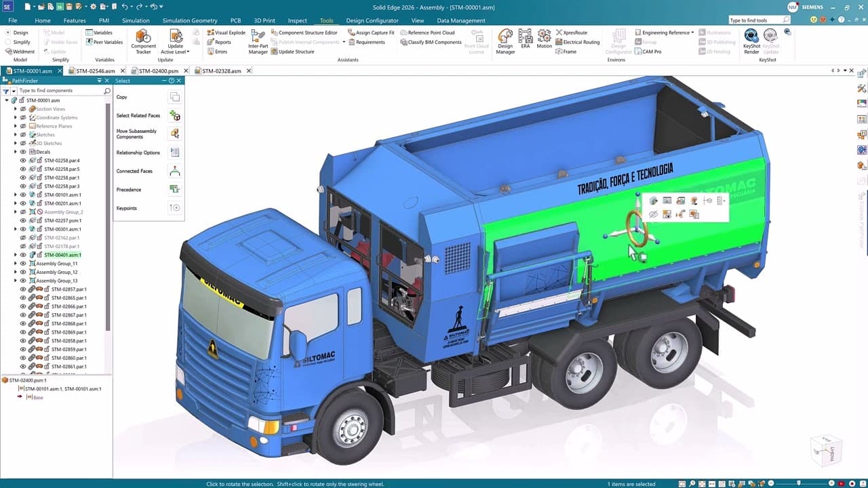Open the Frame environment

(x=566, y=52)
